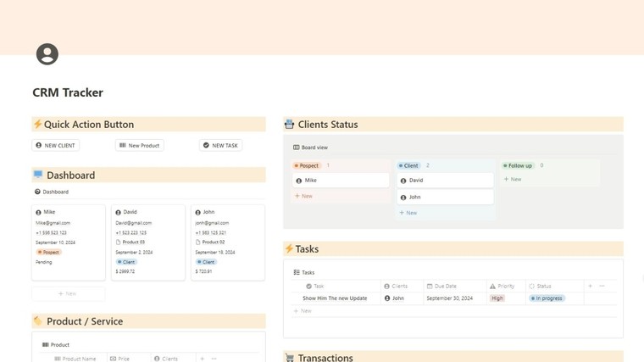This screenshot has width=644, height=362.
Task: Add new card under Follow up column
Action: pos(513,179)
